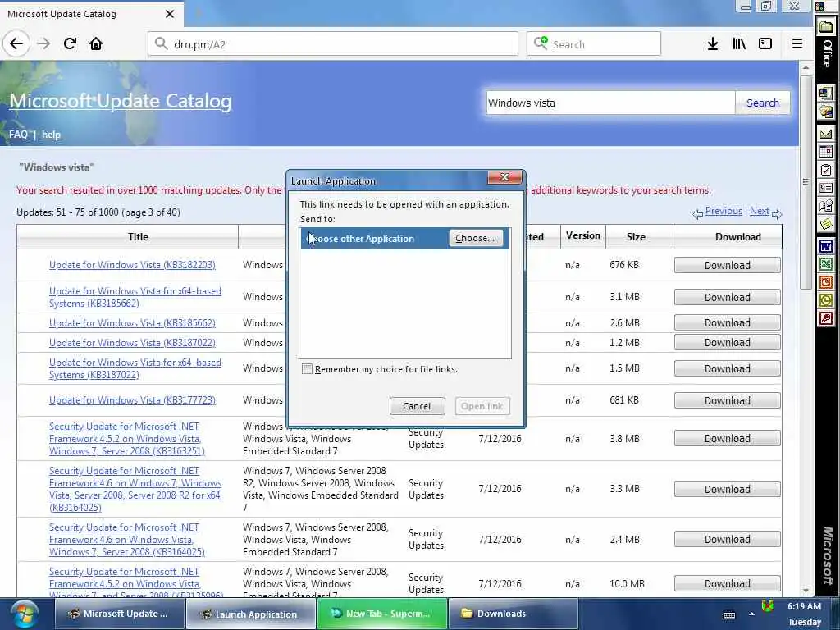The height and width of the screenshot is (630, 840).
Task: Cancel the Launch Application dialog
Action: [417, 406]
